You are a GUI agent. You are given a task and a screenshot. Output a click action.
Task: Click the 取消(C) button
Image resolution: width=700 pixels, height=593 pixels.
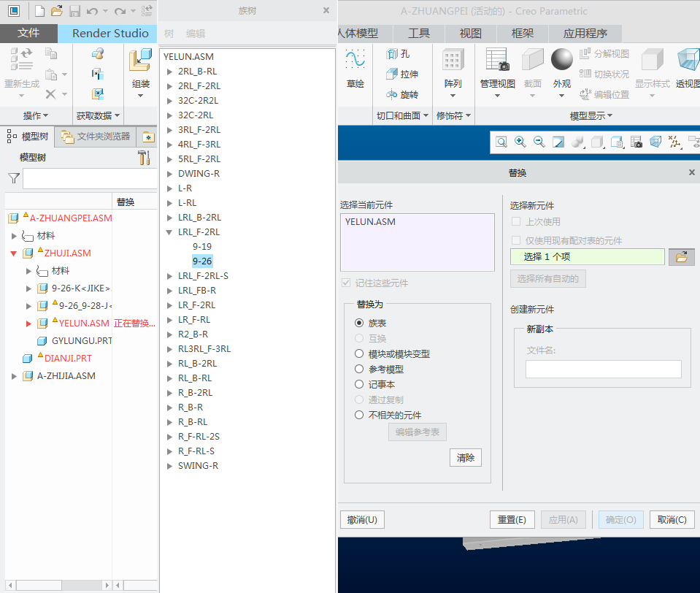tap(672, 520)
